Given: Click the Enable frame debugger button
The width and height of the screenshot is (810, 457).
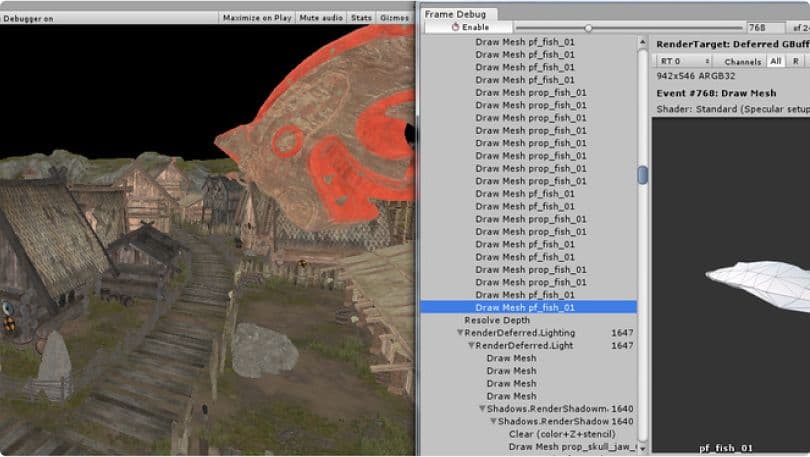Looking at the screenshot, I should pos(469,27).
